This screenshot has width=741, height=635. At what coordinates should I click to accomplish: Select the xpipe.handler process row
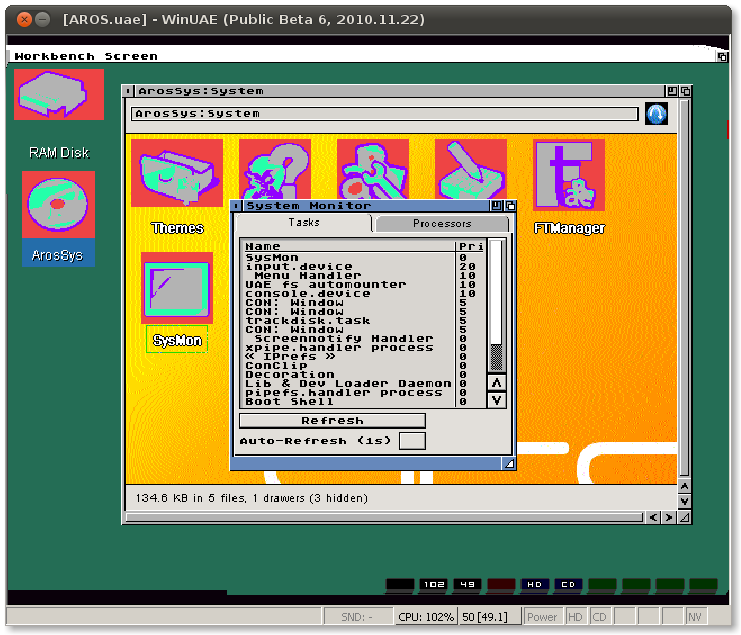(363, 348)
